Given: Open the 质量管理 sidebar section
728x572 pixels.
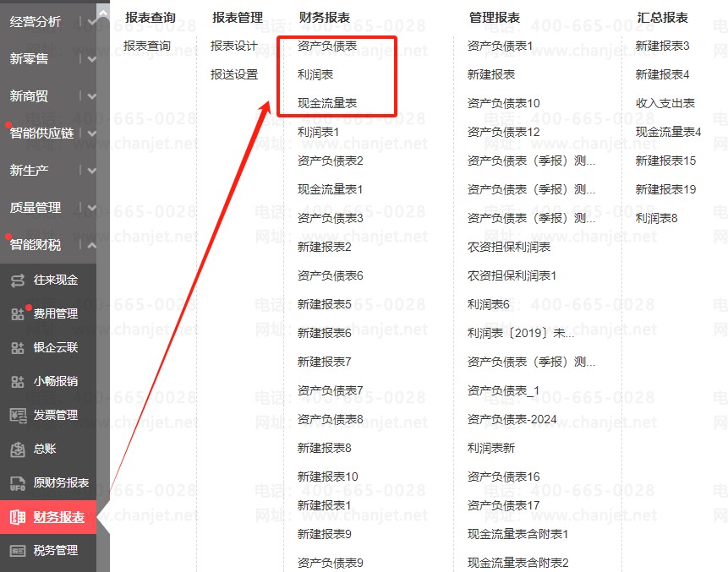Looking at the screenshot, I should point(36,207).
